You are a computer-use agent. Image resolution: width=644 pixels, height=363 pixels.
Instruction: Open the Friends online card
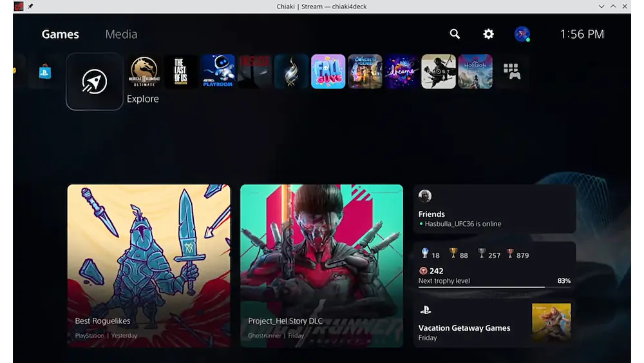pos(494,209)
